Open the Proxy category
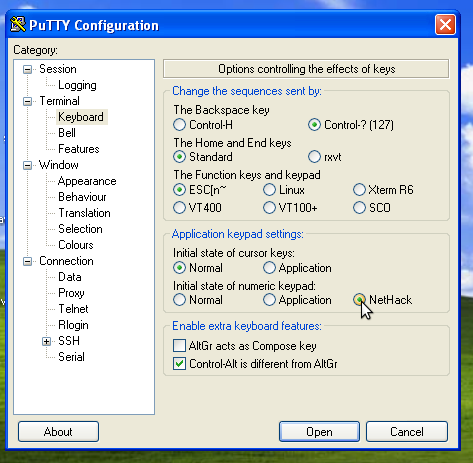Screen dimensions: 473x463 coord(71,293)
